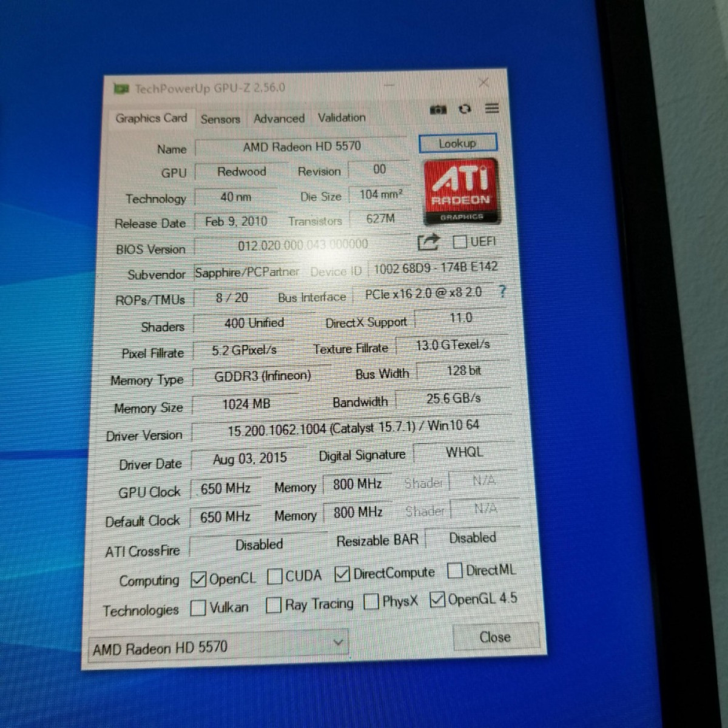Click the Shaders field 400 Unified

[x=254, y=323]
